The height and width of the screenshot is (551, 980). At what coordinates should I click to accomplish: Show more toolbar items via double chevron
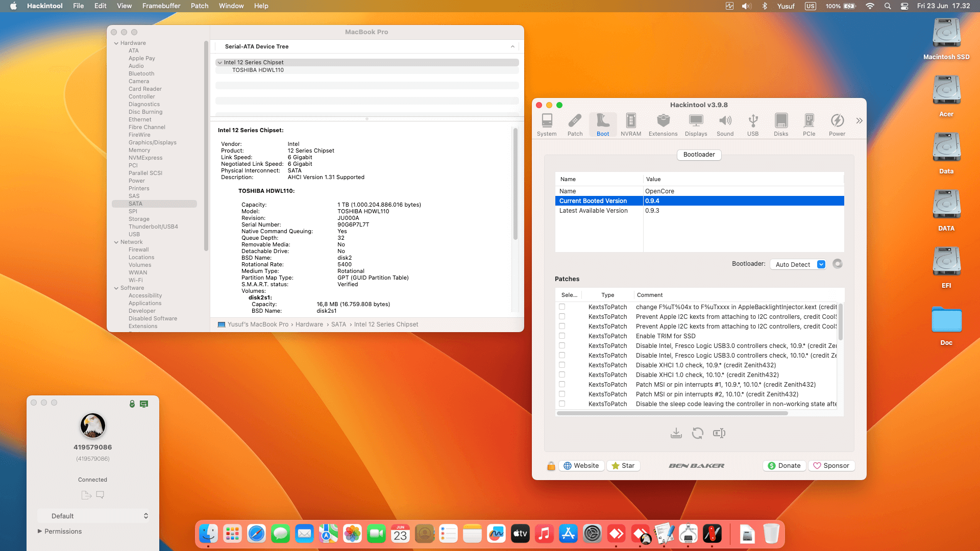pyautogui.click(x=860, y=121)
